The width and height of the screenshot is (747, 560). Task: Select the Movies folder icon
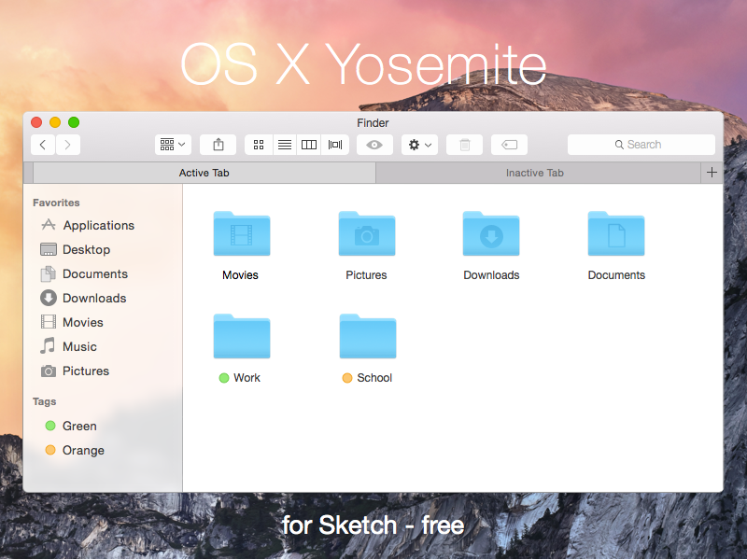[242, 234]
